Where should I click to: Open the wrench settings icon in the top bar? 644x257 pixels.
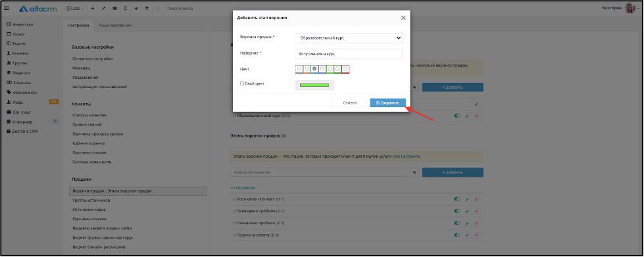tap(103, 8)
